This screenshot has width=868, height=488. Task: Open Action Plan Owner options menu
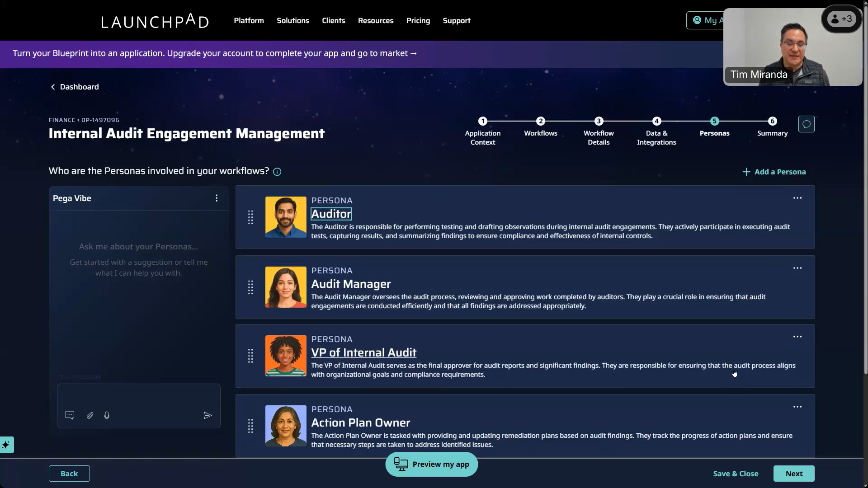pyautogui.click(x=797, y=407)
